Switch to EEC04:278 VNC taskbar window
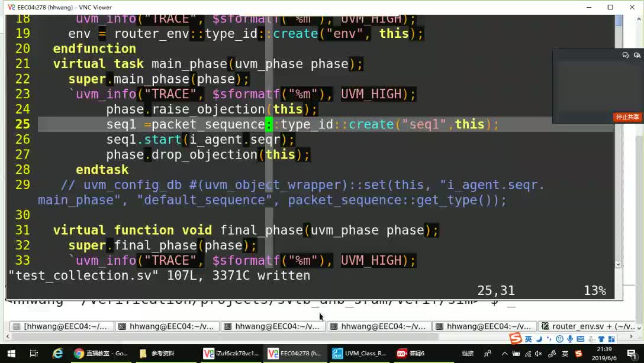Viewport: 644px width, 363px height. [x=295, y=353]
